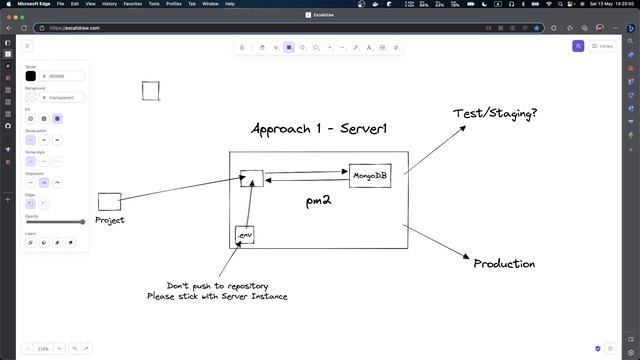Click the purple live collaboration button

tap(578, 46)
